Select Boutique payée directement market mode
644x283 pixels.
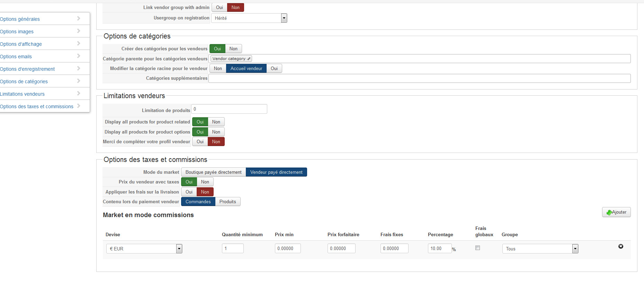(213, 172)
